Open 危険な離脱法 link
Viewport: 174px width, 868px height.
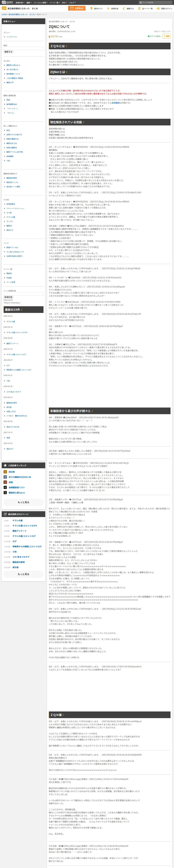point(11,148)
